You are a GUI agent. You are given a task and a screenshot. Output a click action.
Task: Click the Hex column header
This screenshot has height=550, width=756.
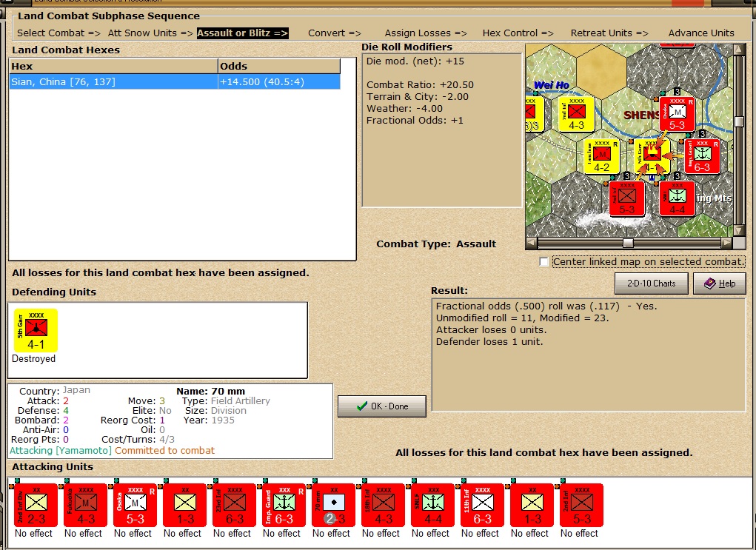114,67
